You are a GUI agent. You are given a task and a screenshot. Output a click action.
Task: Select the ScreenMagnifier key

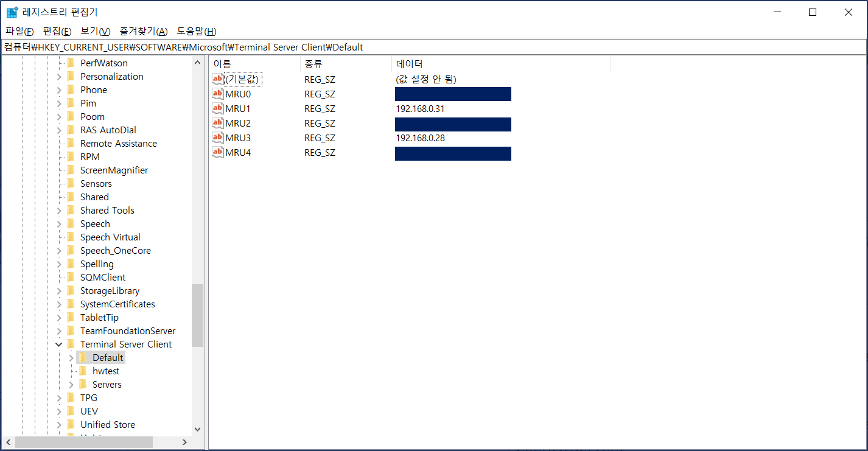coord(114,170)
